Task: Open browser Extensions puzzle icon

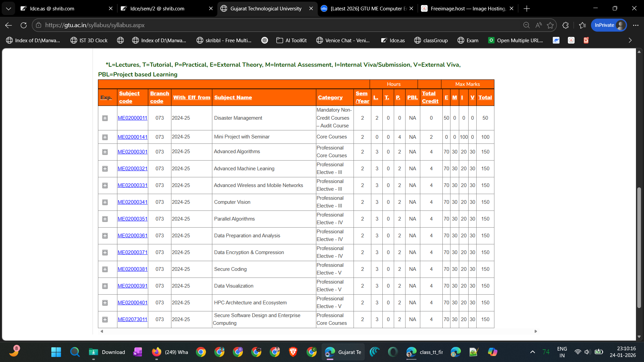Action: (566, 25)
